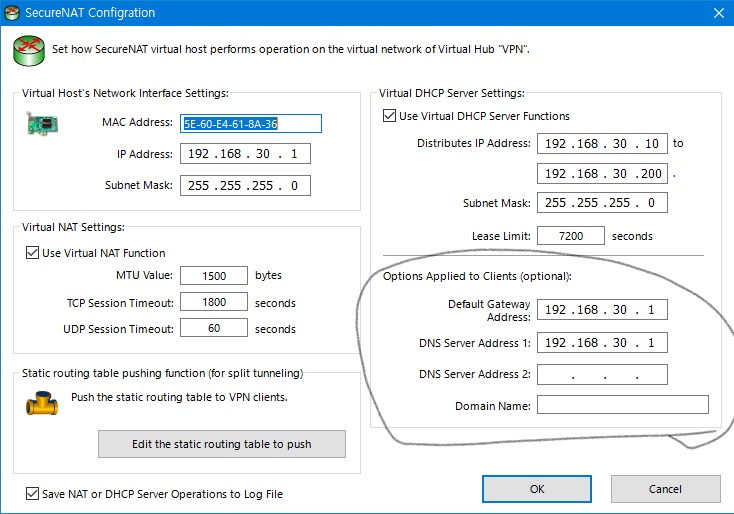
Task: Click the 'Push the static routing table to VPN clients.' text
Action: [179, 397]
